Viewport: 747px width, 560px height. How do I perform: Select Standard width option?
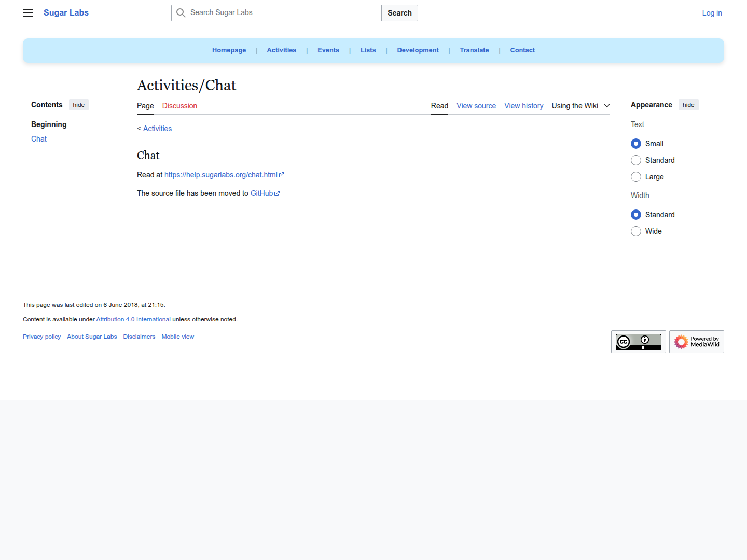coord(636,215)
